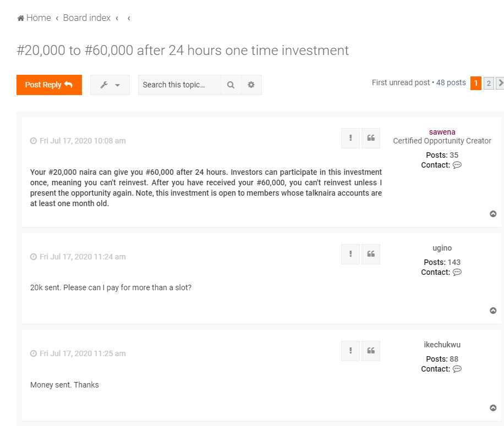Open Board index breadcrumb

(x=87, y=18)
